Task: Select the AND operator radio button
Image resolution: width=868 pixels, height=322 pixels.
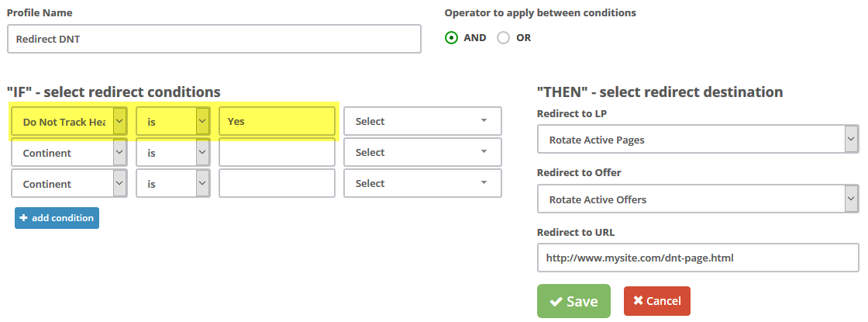Action: (452, 37)
